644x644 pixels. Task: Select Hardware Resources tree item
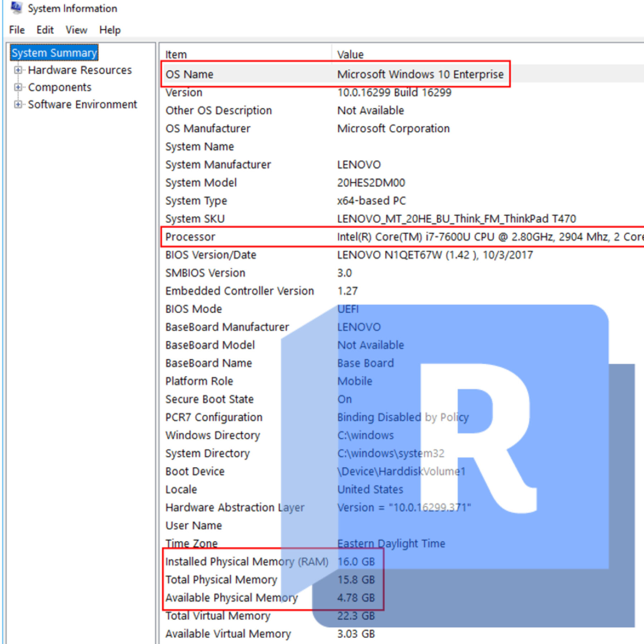80,70
